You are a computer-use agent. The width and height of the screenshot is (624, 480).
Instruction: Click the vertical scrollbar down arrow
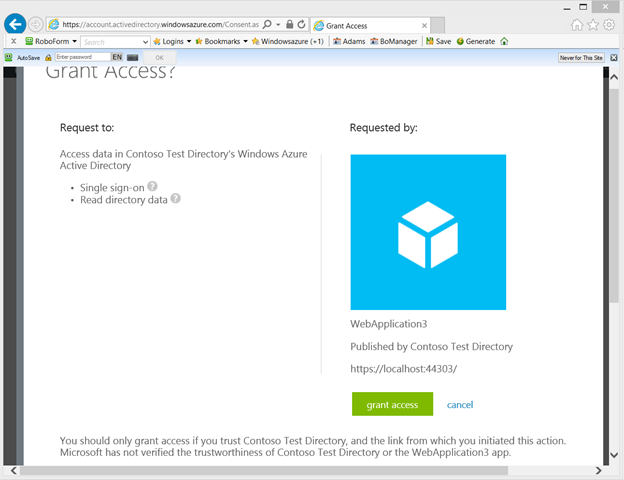tap(614, 455)
